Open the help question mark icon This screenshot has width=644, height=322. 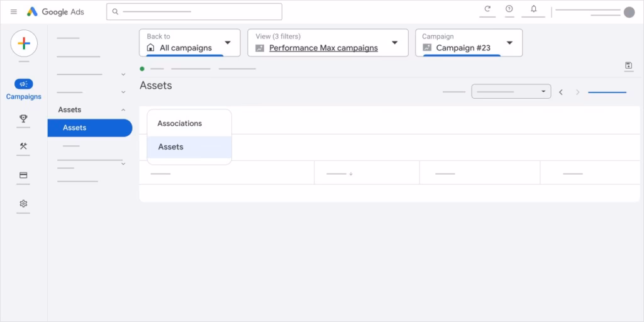(x=509, y=9)
